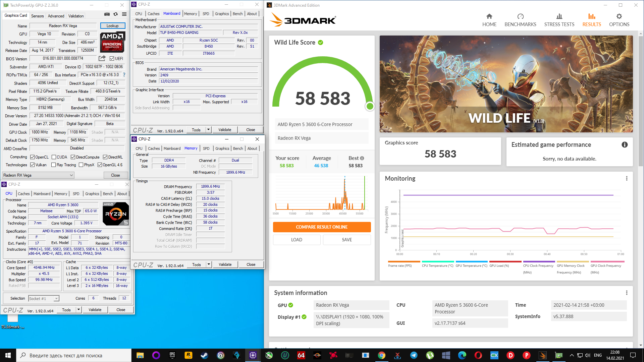Open Bench tab in CPU-Z CPU window
The image size is (644, 362).
point(108,194)
